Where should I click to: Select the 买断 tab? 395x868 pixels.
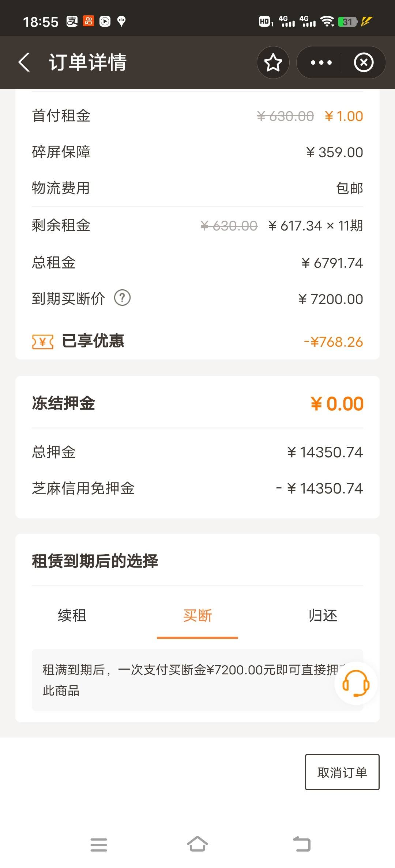pos(197,616)
